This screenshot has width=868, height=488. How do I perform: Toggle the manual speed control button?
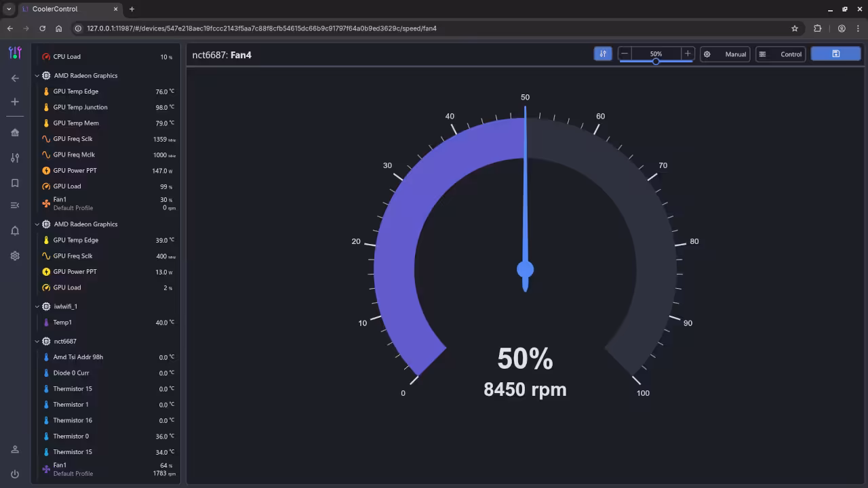[x=602, y=54]
